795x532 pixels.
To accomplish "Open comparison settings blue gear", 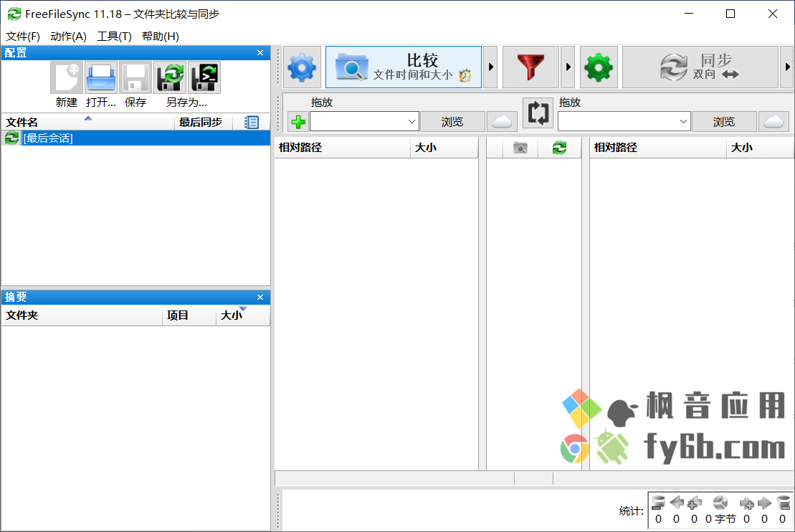I will point(303,67).
